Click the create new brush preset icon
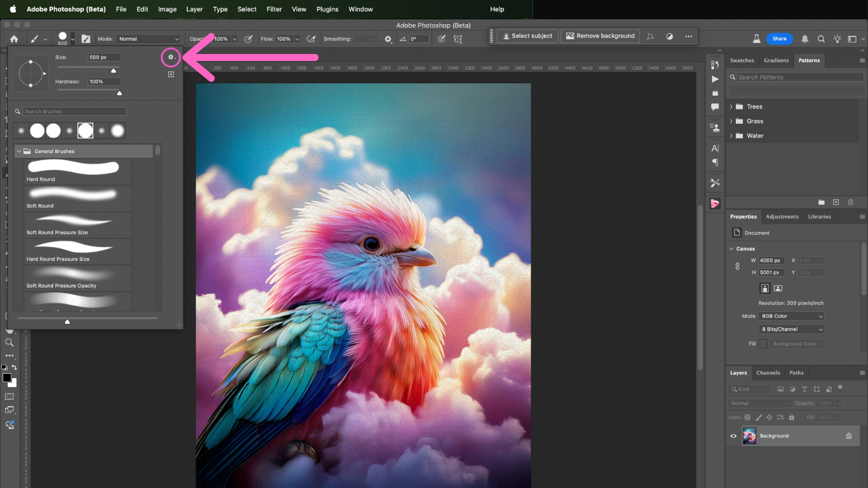Image resolution: width=868 pixels, height=488 pixels. [171, 74]
